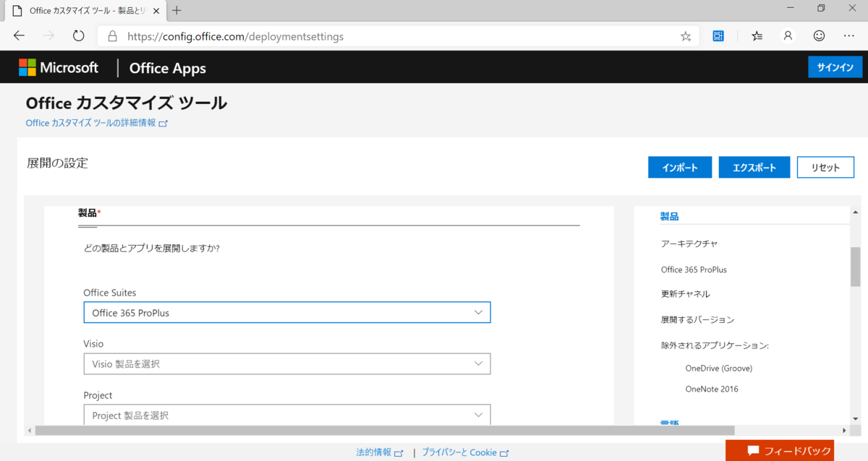Click the horizontal scrollbar left arrow
This screenshot has width=868, height=461.
coord(30,431)
